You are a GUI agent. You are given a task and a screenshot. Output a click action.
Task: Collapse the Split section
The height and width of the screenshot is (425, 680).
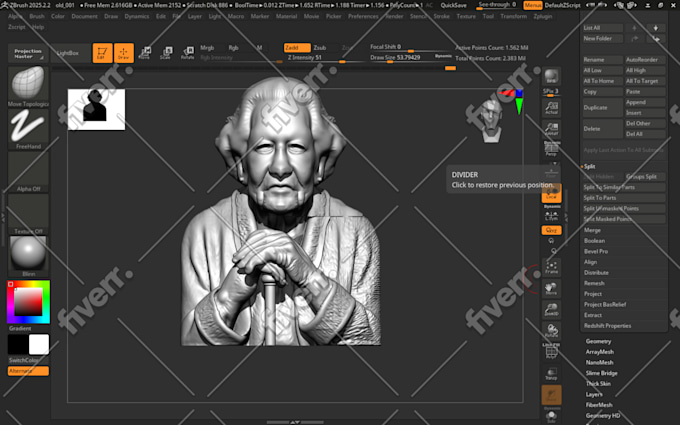(589, 167)
